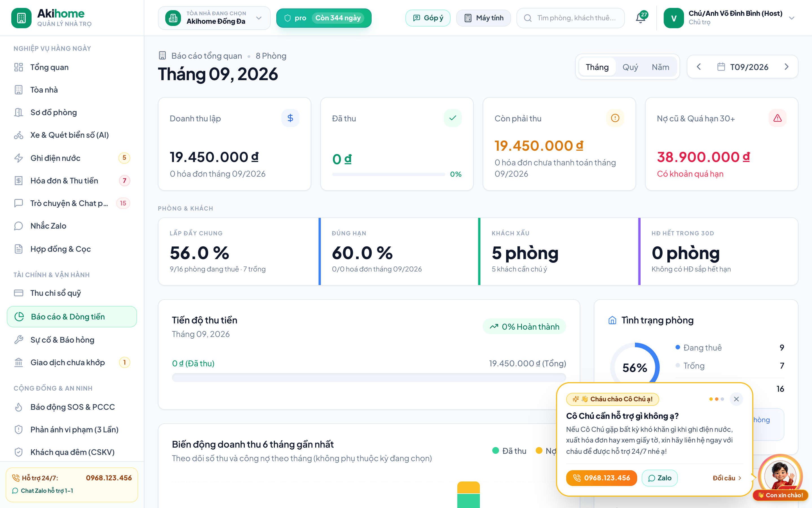This screenshot has height=508, width=812.
Task: Click the Trống gray legend dot
Action: [x=678, y=365]
